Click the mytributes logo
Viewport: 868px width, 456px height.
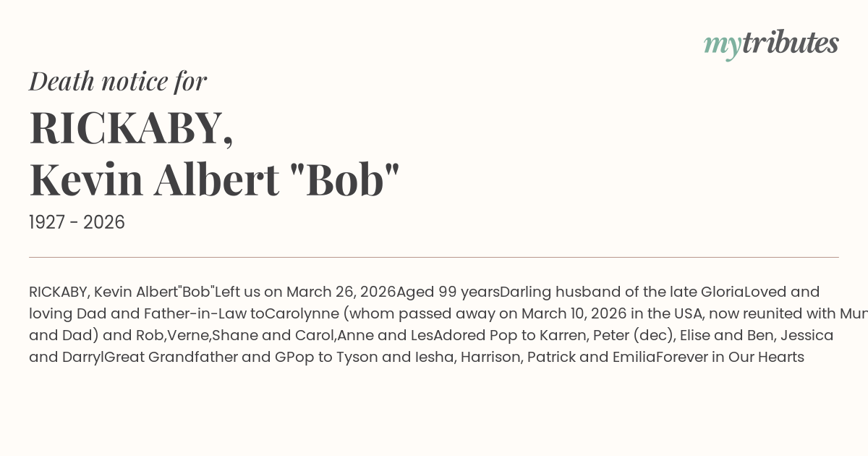(x=770, y=44)
